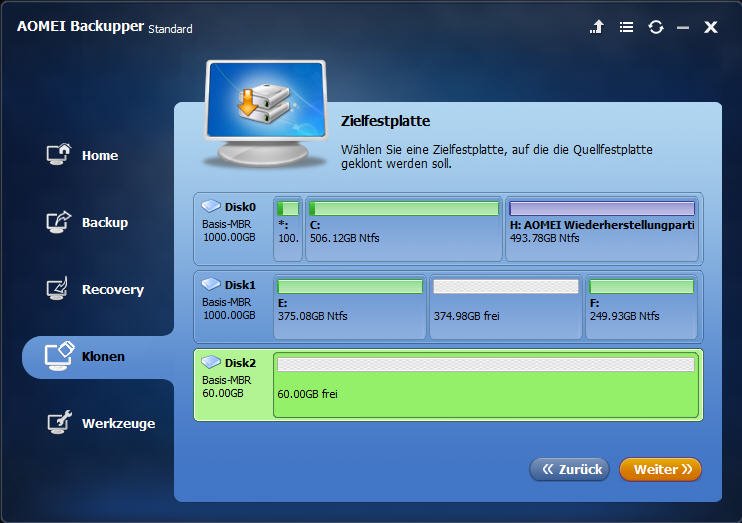Click the Disk1 drive icon
The image size is (742, 523).
pyautogui.click(x=211, y=284)
